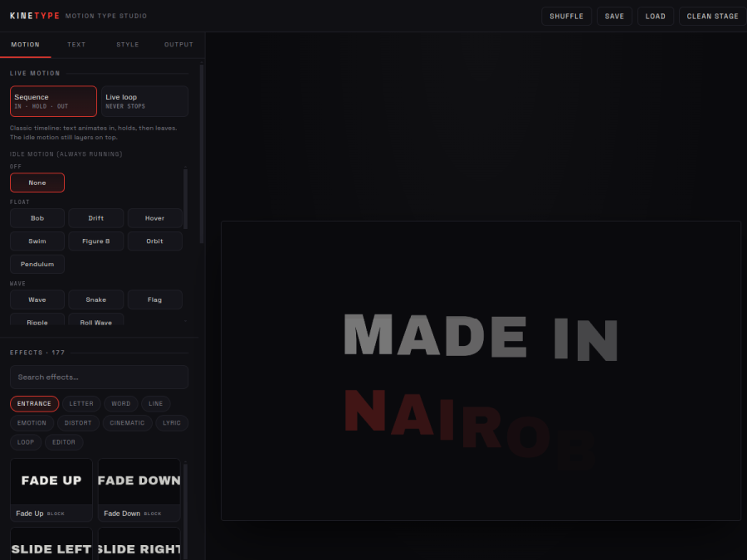Choose the Pendulum idle motion
747x560 pixels.
(x=37, y=265)
